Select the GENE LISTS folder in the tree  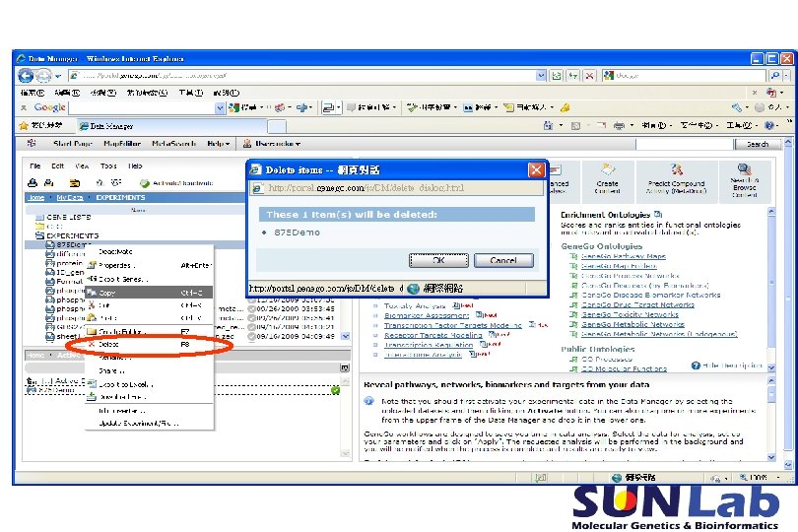pos(68,217)
